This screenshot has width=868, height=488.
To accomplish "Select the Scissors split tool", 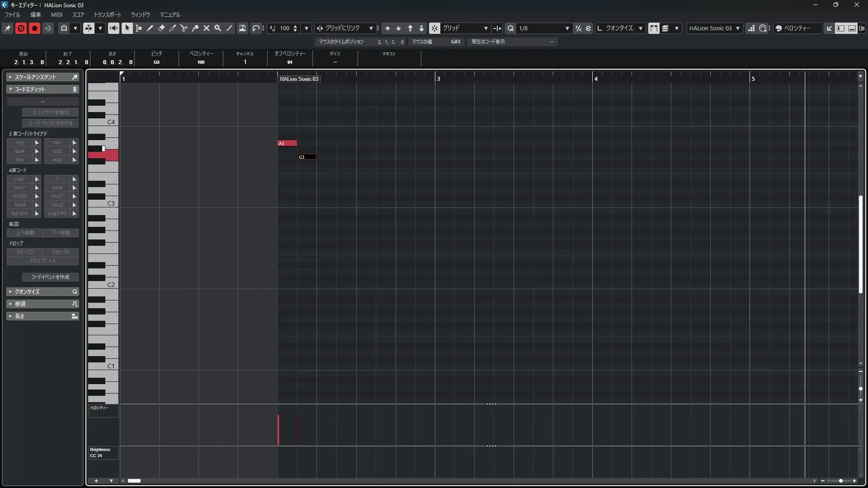I will click(x=184, y=28).
